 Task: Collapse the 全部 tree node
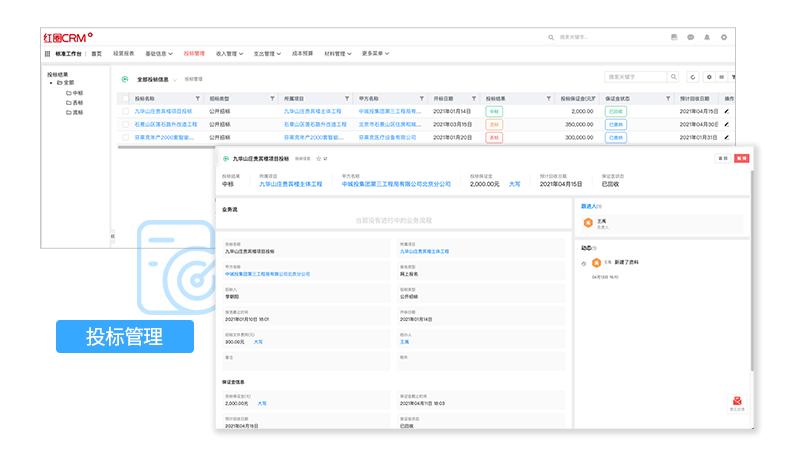pos(51,83)
